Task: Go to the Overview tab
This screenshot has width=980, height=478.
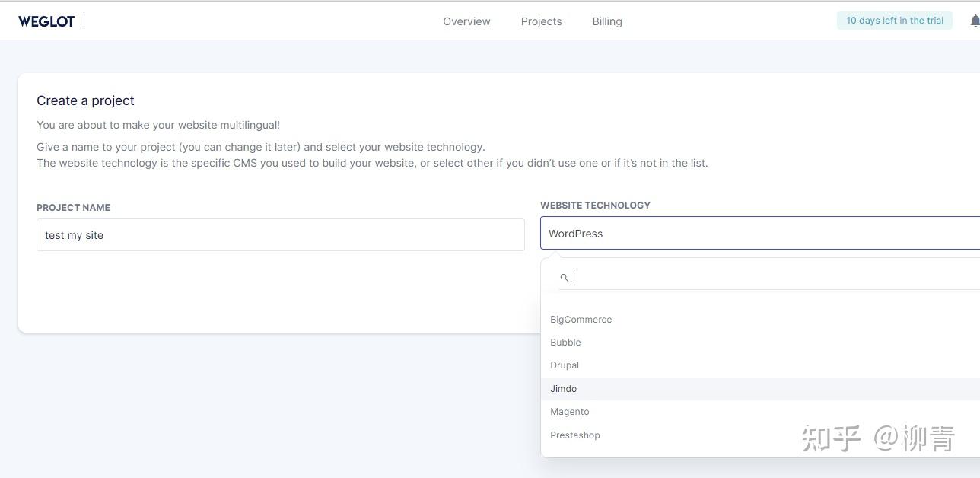Action: (466, 21)
